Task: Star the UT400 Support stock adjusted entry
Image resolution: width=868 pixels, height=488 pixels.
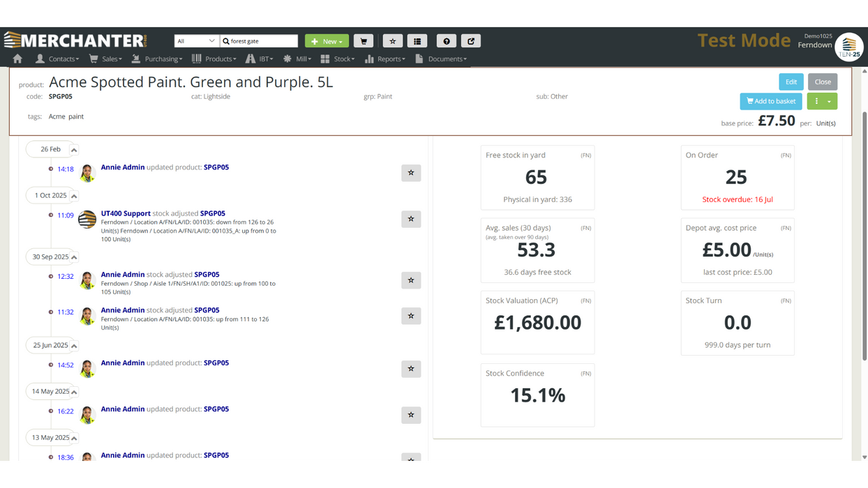Action: coord(411,219)
